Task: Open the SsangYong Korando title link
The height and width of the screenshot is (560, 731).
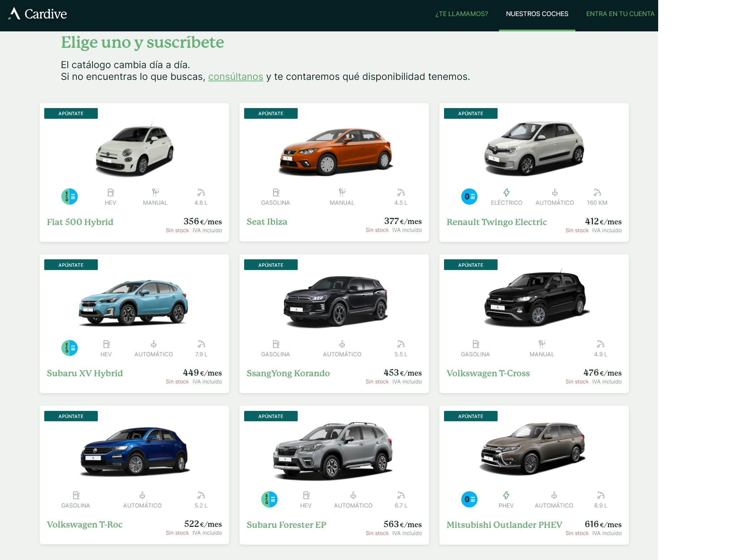Action: click(x=288, y=373)
